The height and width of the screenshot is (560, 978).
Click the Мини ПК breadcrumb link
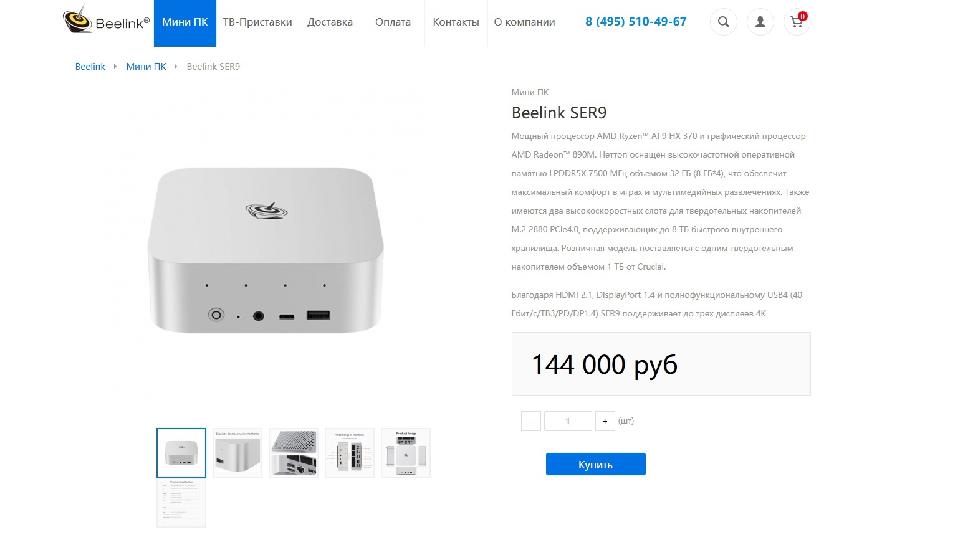146,67
